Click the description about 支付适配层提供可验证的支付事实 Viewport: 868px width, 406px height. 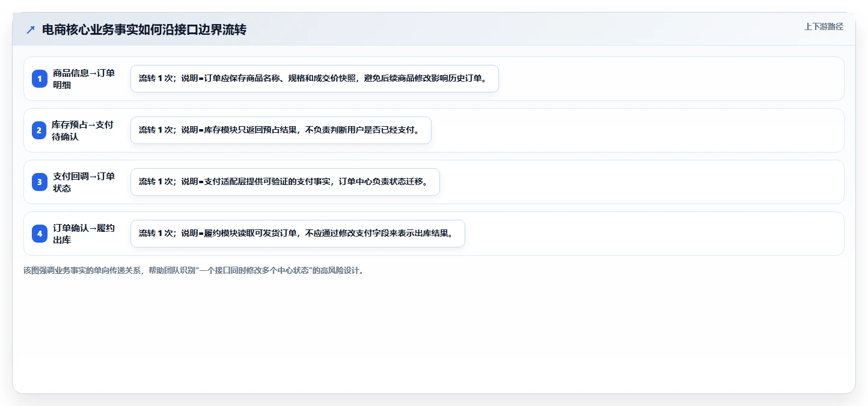click(285, 182)
